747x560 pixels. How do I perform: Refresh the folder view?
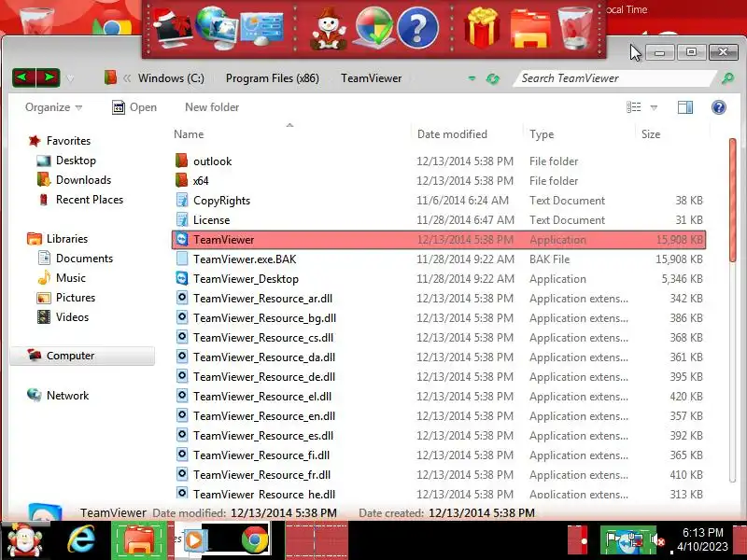pos(493,78)
